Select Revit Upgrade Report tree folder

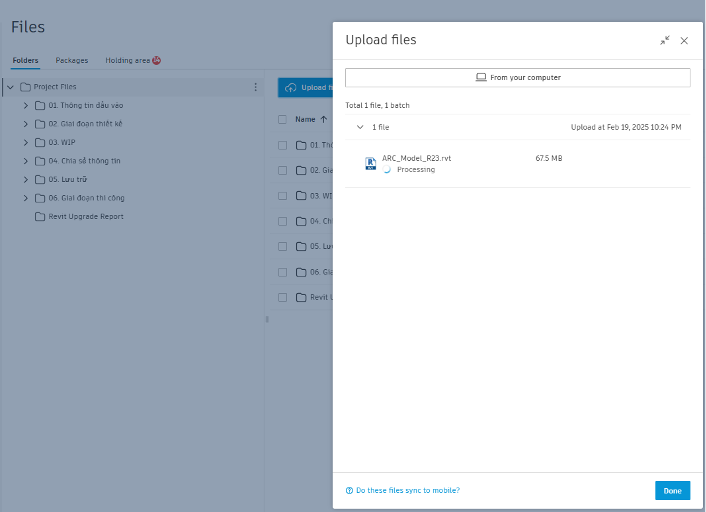(x=86, y=217)
